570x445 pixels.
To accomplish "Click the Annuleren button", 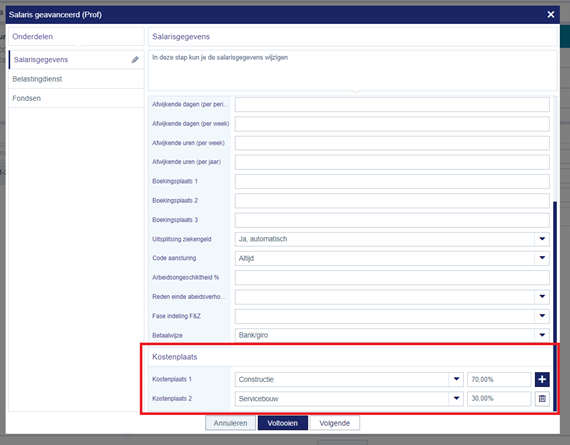I will tap(230, 423).
